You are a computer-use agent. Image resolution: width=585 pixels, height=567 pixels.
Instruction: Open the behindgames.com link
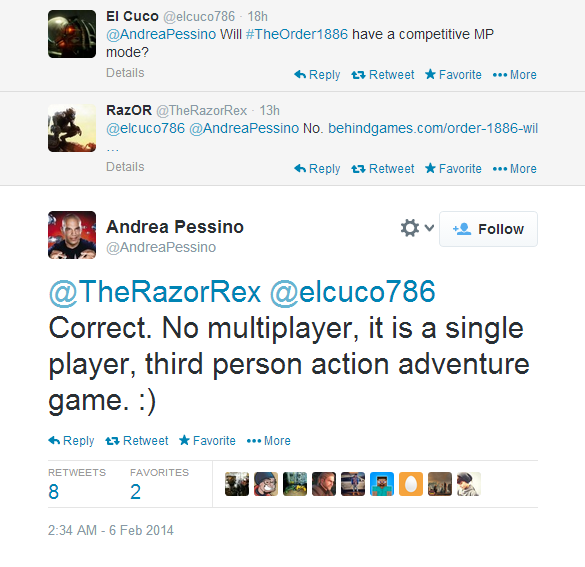[x=433, y=128]
